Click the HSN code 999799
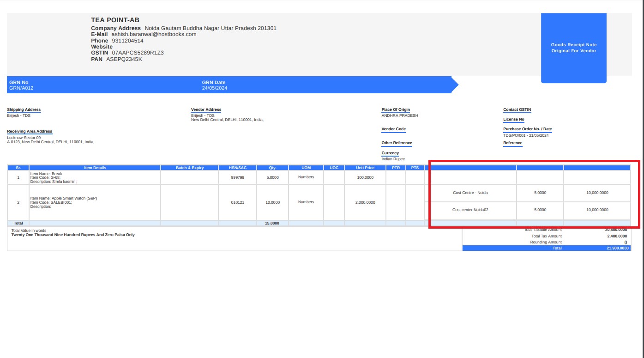This screenshot has height=358, width=644. (237, 177)
